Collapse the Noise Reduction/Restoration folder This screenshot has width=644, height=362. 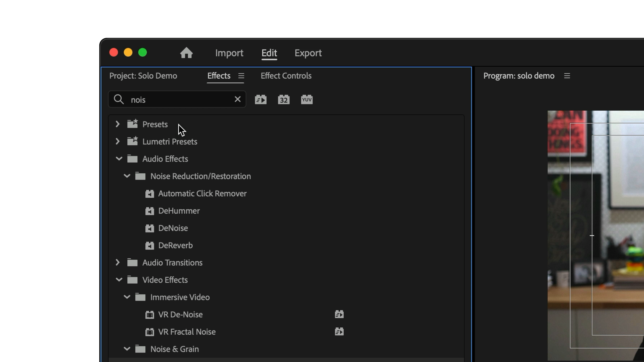tap(127, 176)
